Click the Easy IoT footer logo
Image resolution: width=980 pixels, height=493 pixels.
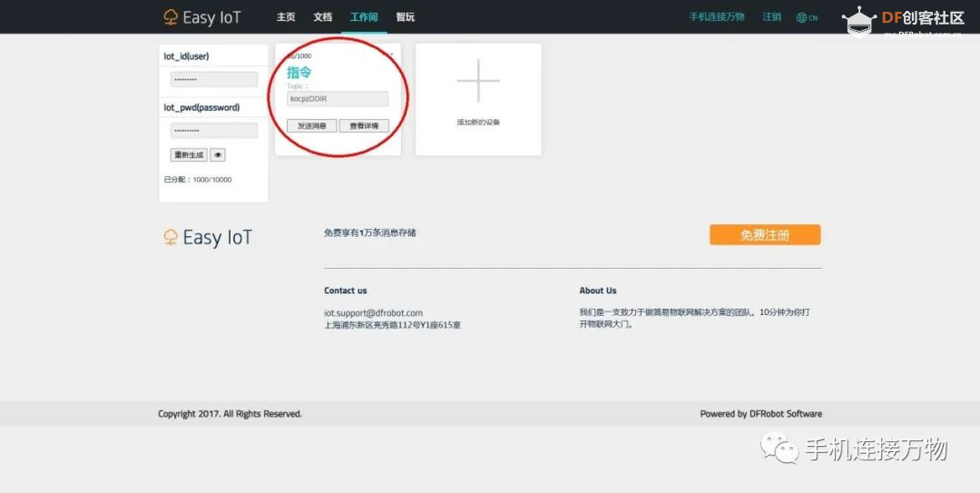(208, 237)
